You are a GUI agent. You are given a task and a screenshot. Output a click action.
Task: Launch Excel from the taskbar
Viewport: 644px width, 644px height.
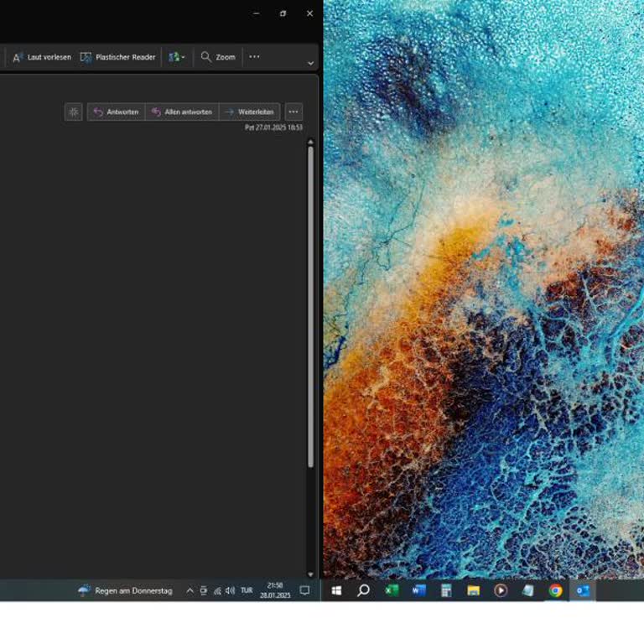coord(392,591)
